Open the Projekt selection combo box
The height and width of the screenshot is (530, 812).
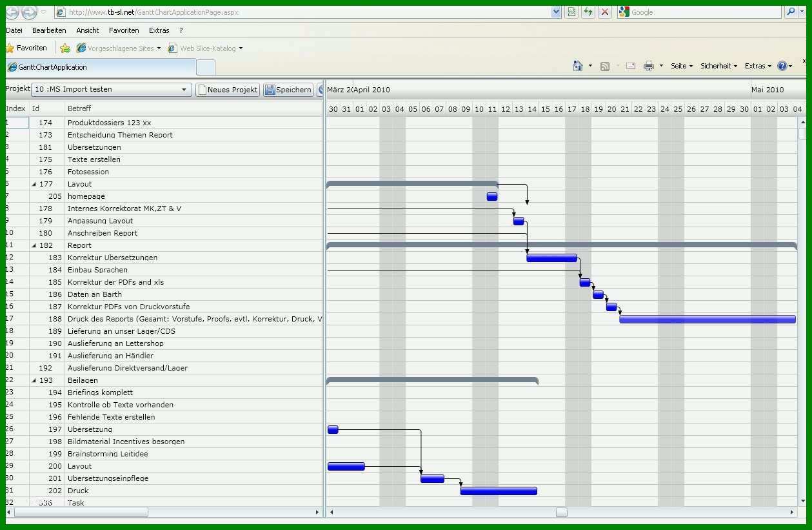(112, 90)
